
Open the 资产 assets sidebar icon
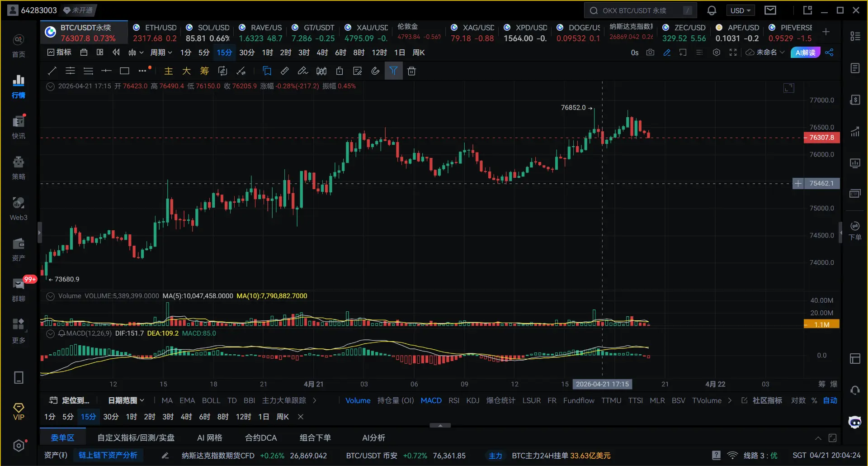tap(19, 249)
